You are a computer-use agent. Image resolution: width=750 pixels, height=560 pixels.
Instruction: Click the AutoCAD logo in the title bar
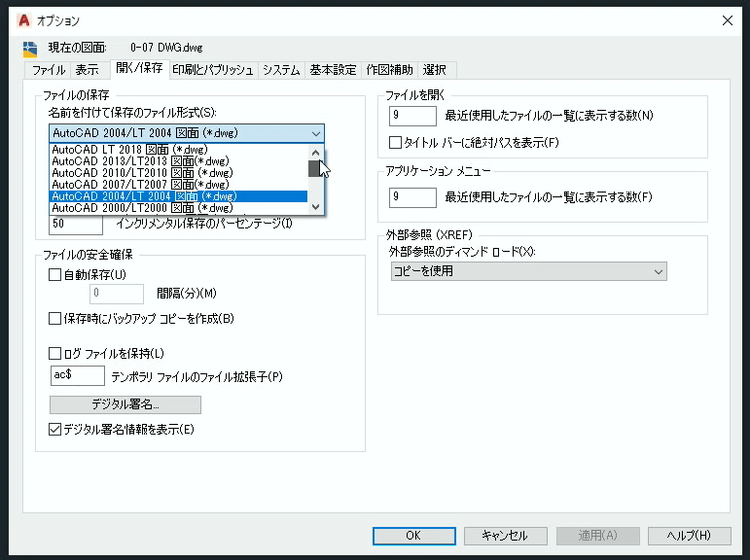23,20
